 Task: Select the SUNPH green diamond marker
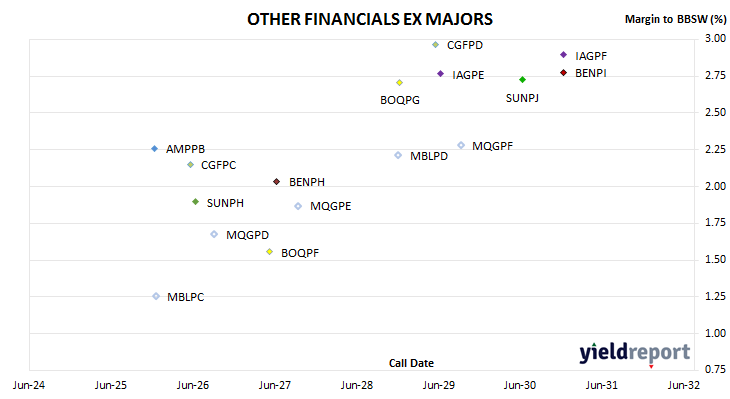196,202
